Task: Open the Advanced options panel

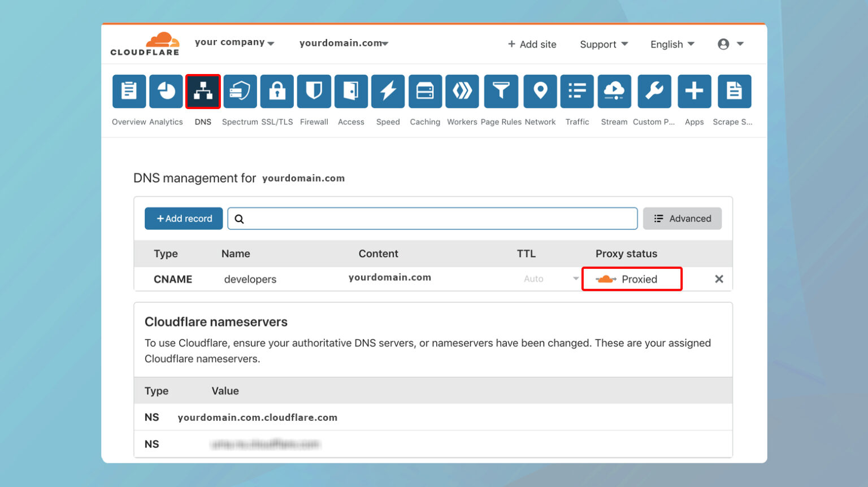Action: tap(682, 218)
